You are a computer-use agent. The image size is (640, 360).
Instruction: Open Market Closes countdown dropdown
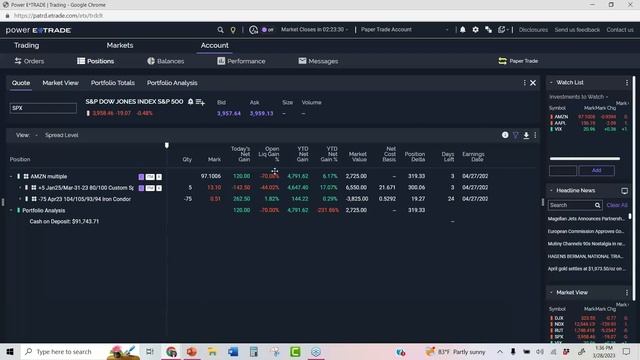(x=315, y=30)
